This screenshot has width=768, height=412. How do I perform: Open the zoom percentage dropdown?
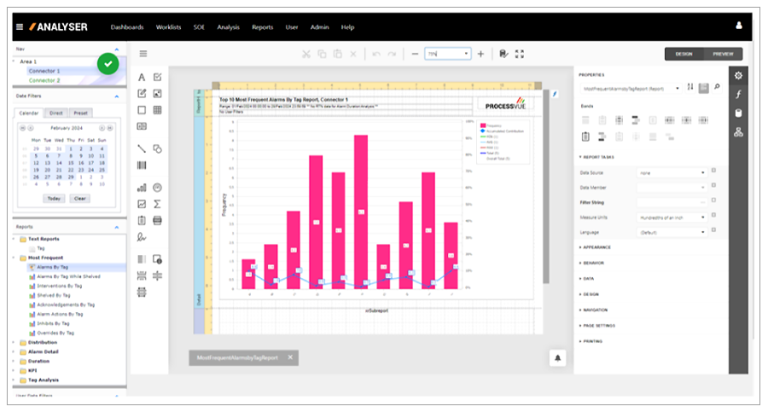(x=466, y=54)
